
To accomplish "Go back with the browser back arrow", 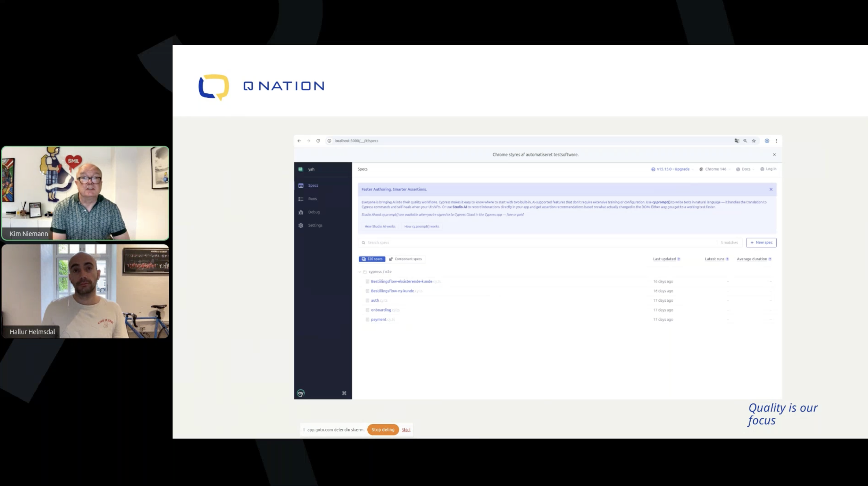I will click(x=299, y=141).
